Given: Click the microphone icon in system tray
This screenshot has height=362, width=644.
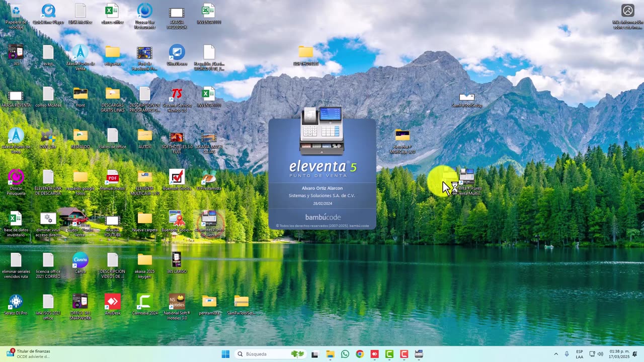Looking at the screenshot, I should [x=567, y=354].
